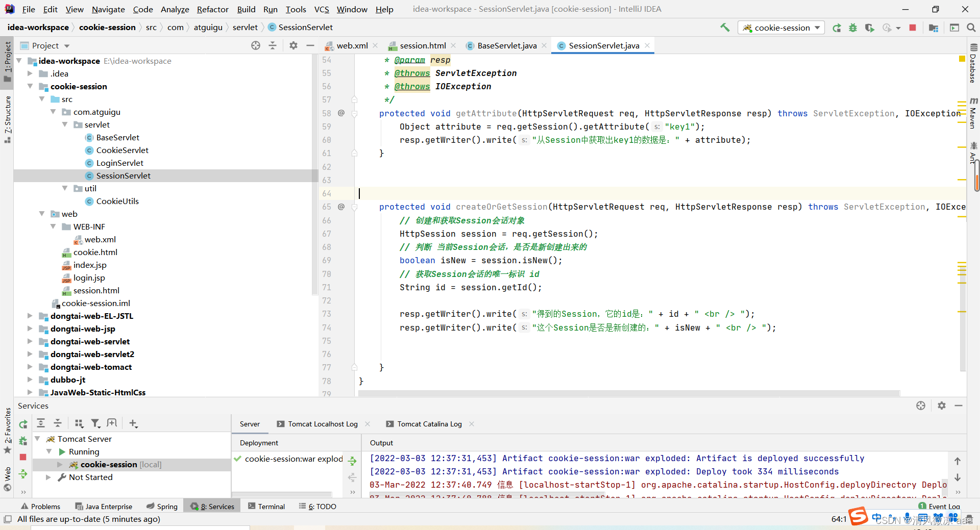Viewport: 980px width, 530px height.
Task: Click the debug rerun icon in Services
Action: click(x=23, y=441)
